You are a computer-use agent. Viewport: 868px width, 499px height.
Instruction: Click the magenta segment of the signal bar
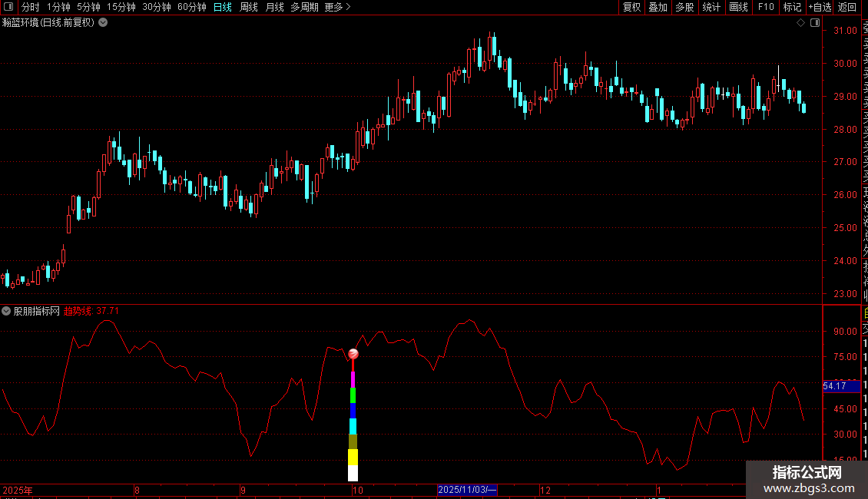point(353,379)
